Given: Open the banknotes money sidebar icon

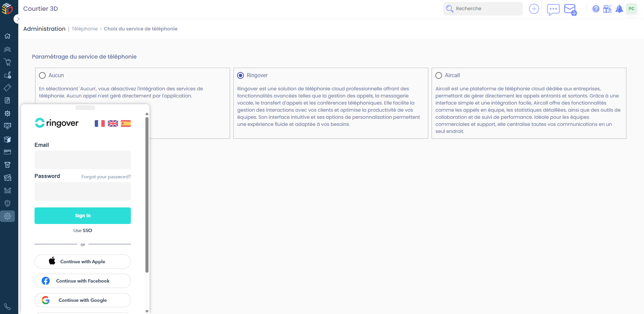Looking at the screenshot, I should coord(7,178).
